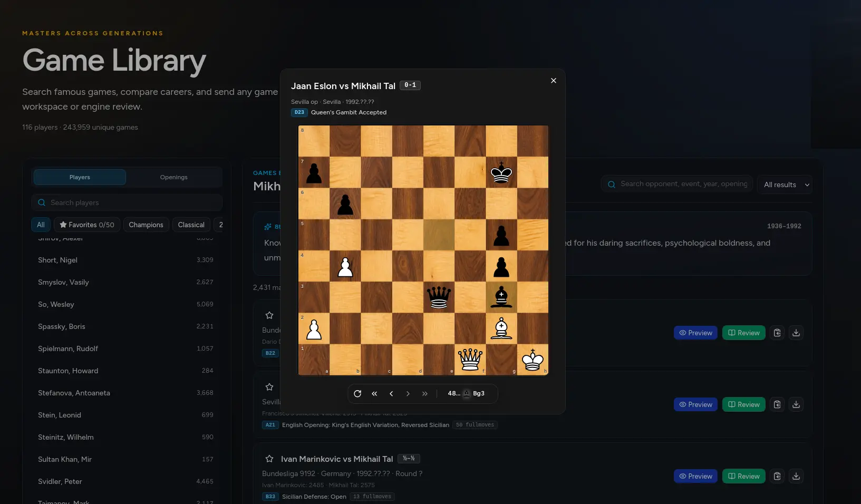
Task: Select the white queen on f1
Action: point(470,360)
